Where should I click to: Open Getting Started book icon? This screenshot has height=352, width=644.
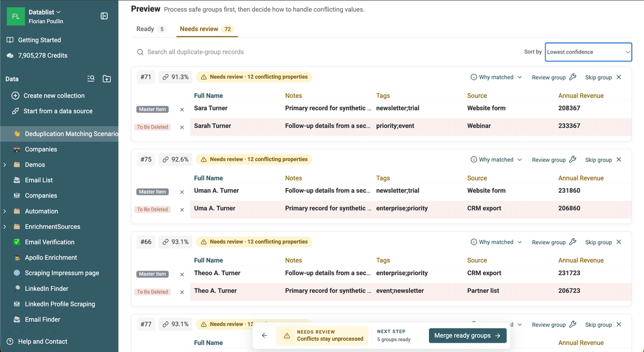click(10, 40)
